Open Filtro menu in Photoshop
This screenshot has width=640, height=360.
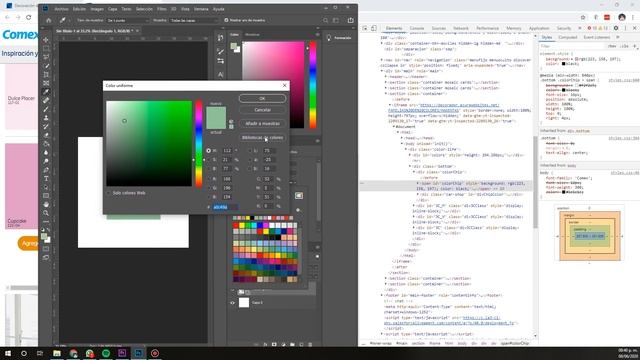click(x=162, y=9)
